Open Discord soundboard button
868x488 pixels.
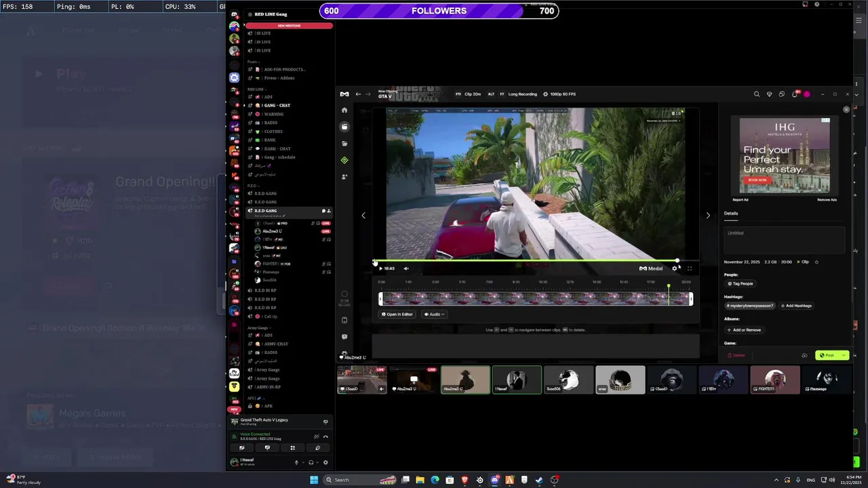point(318,448)
